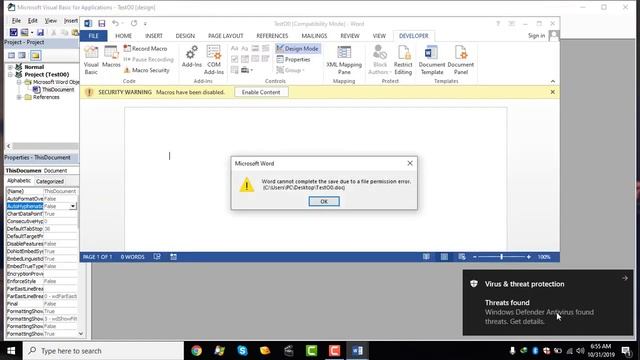Open the XML Mapping Pane
Screen dimensions: 640x360
(x=344, y=60)
